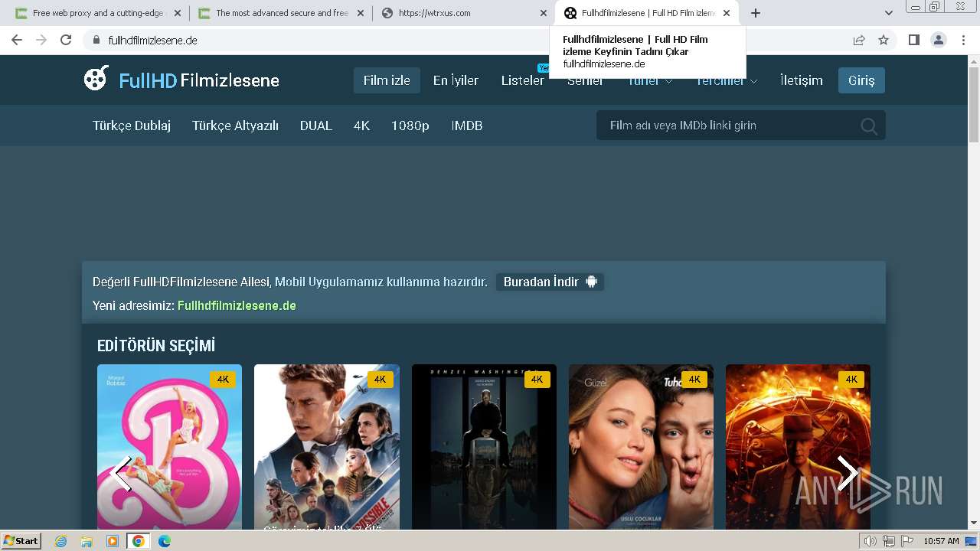The image size is (980, 551).
Task: Open the 1080p category link
Action: (x=410, y=126)
